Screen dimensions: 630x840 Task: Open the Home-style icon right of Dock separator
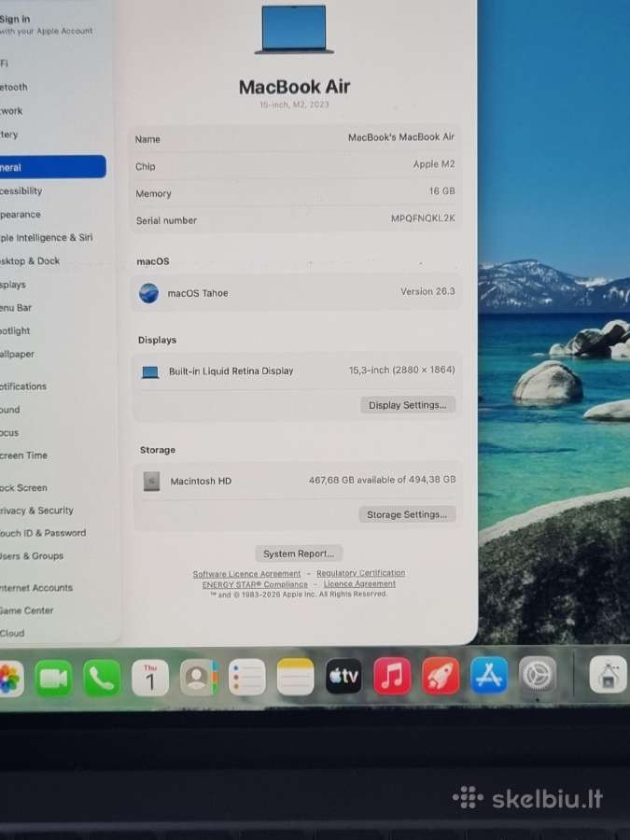point(609,675)
